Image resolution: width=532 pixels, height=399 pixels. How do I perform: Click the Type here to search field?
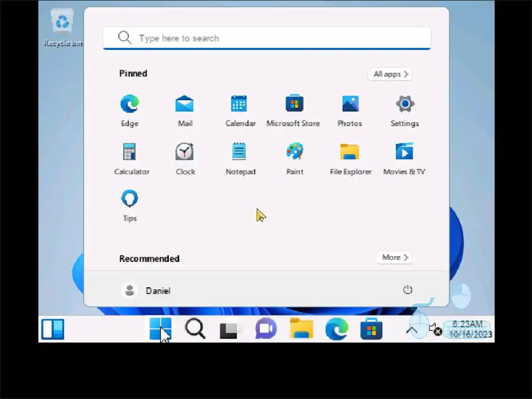click(x=267, y=38)
